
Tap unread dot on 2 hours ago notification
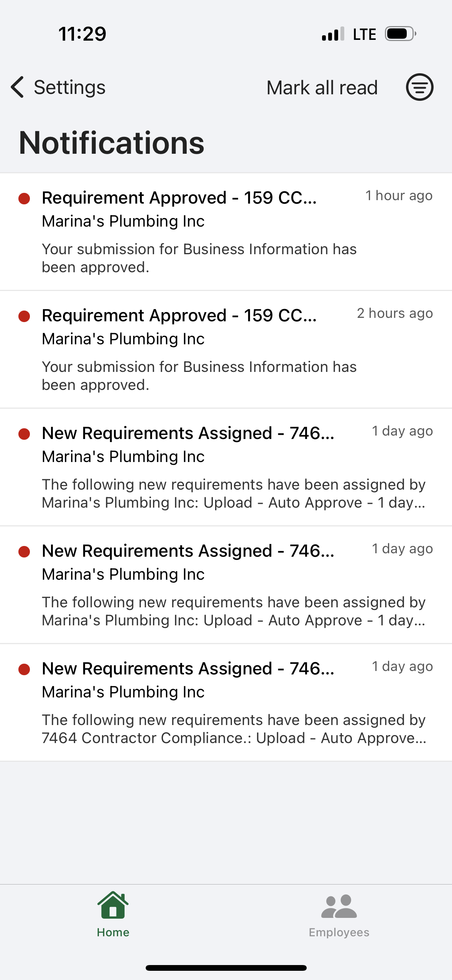click(x=24, y=316)
